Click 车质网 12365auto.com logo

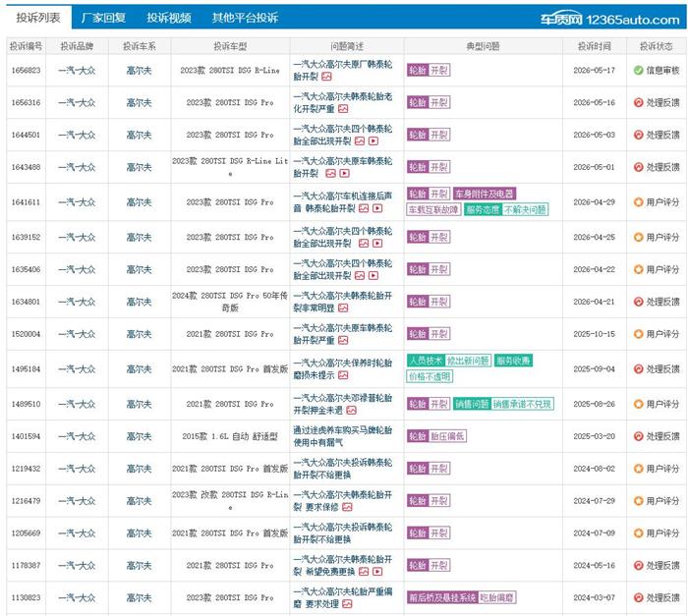[x=610, y=19]
